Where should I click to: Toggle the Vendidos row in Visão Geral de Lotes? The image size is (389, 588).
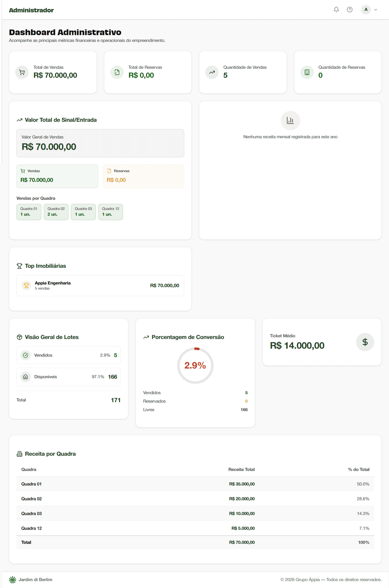[69, 355]
